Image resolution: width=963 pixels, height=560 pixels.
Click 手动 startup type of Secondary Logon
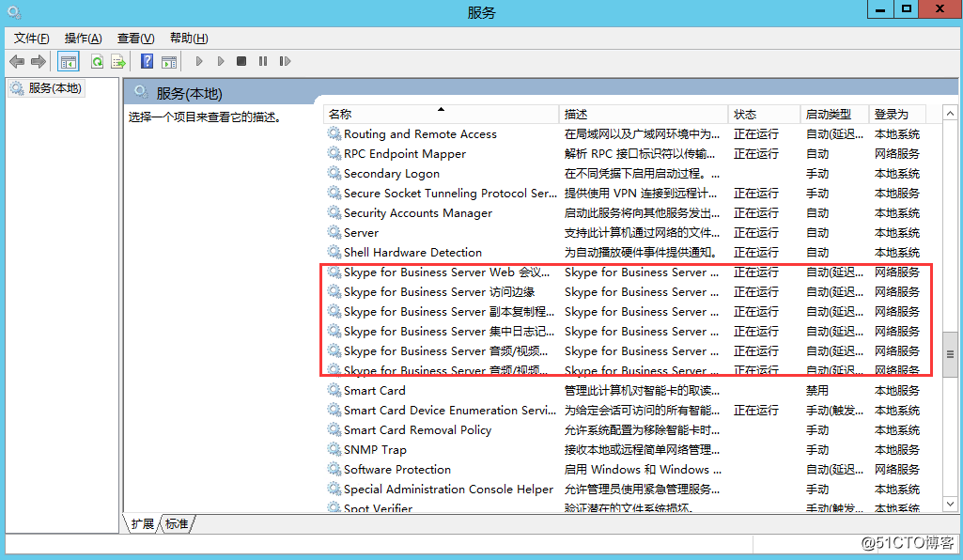tap(816, 174)
